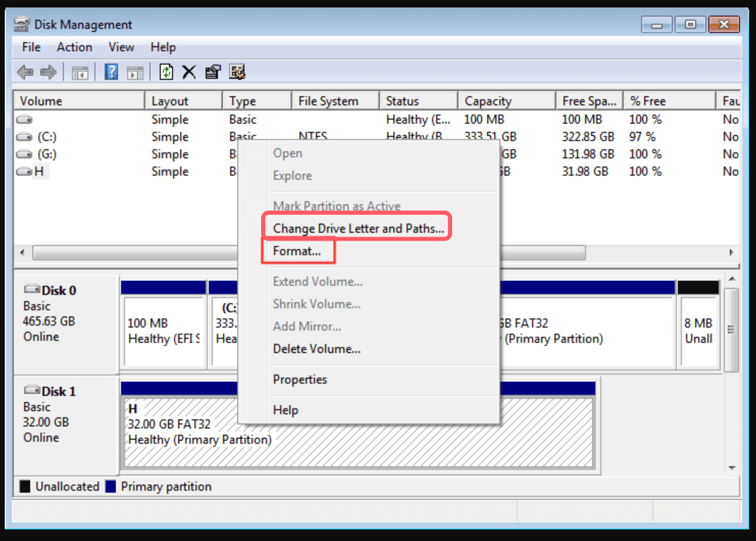Select Format from the context menu
The width and height of the screenshot is (756, 541).
tap(296, 251)
